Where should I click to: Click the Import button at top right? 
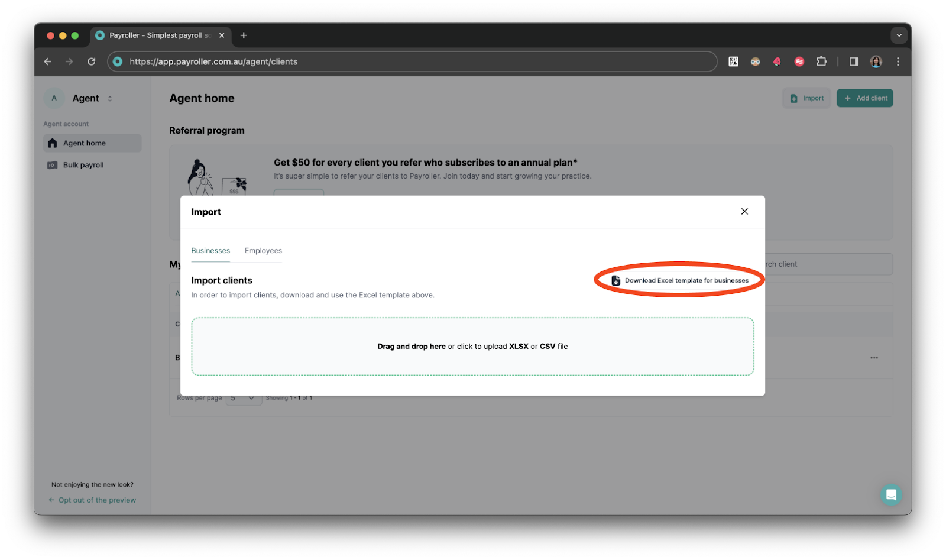click(806, 98)
